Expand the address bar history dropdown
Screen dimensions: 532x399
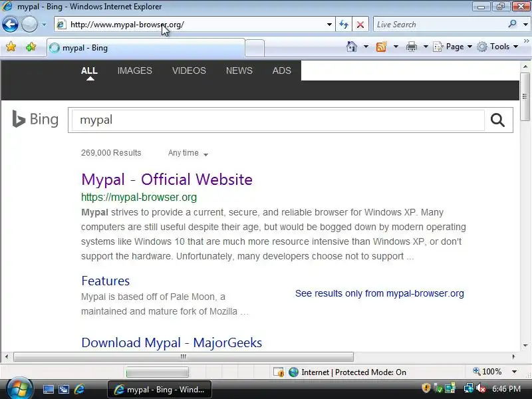point(329,25)
